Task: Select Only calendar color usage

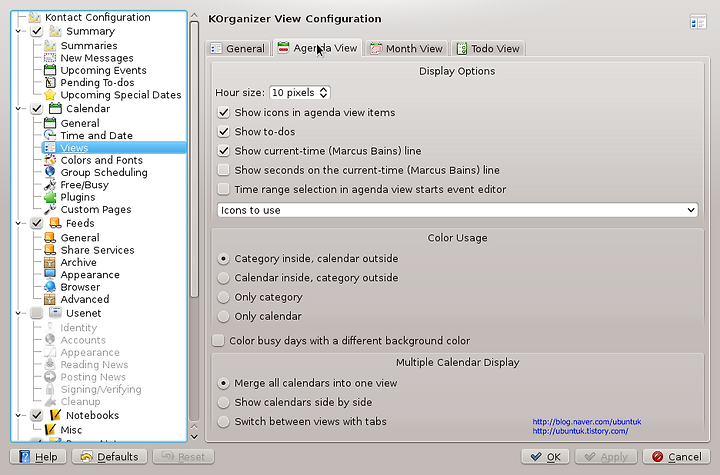Action: (x=223, y=317)
